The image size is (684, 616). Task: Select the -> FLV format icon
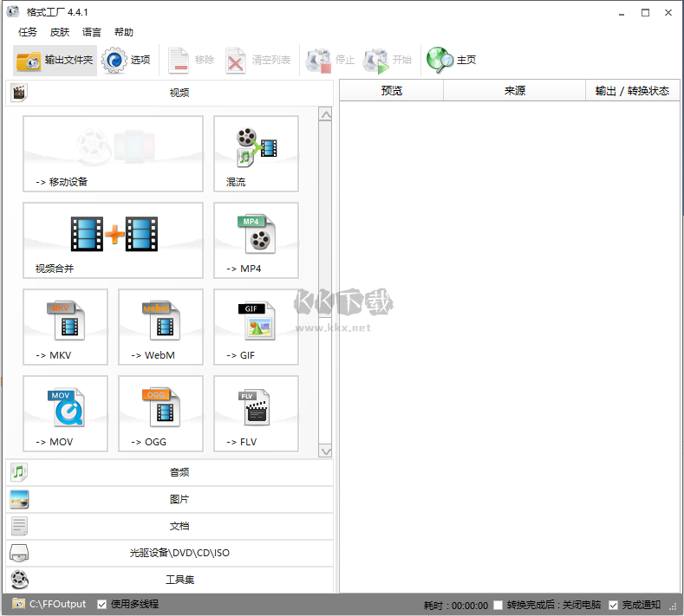click(x=256, y=413)
